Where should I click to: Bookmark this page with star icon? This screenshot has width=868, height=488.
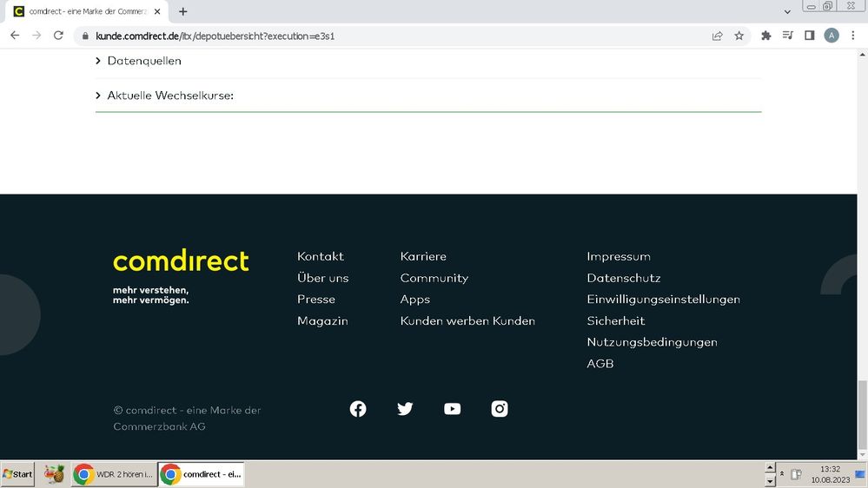(739, 36)
